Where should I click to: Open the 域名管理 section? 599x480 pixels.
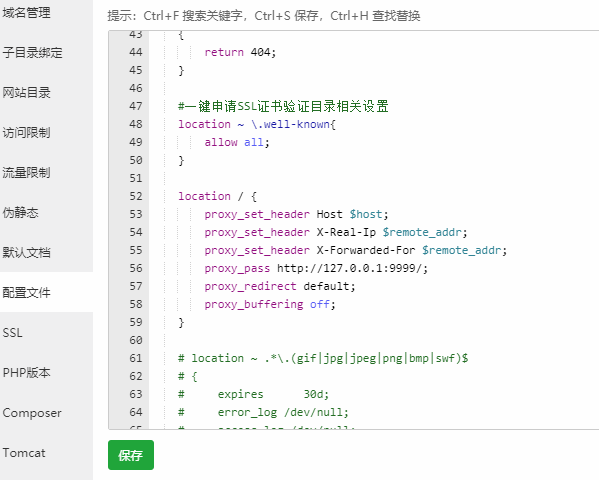pos(26,13)
